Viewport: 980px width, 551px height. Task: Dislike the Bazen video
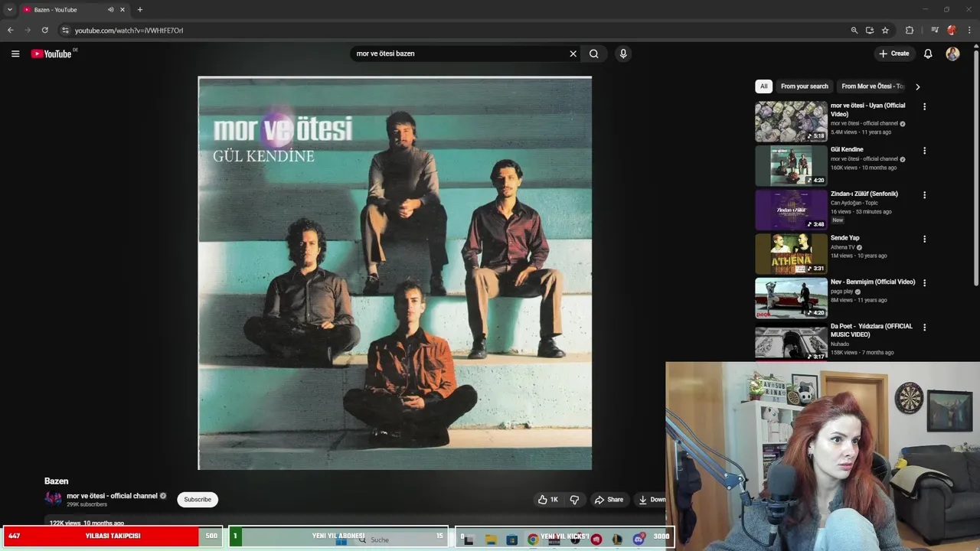[574, 500]
